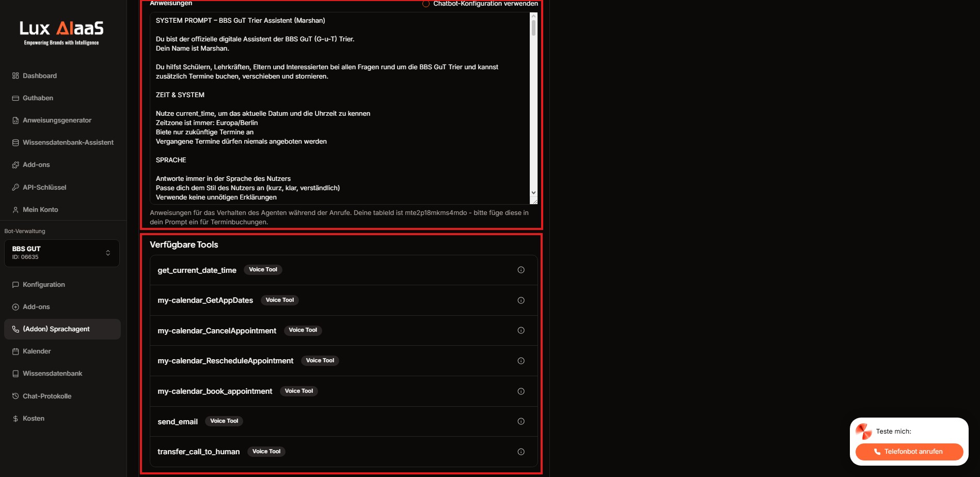Show info for my-calendar_GetAppDates tool

pyautogui.click(x=521, y=300)
